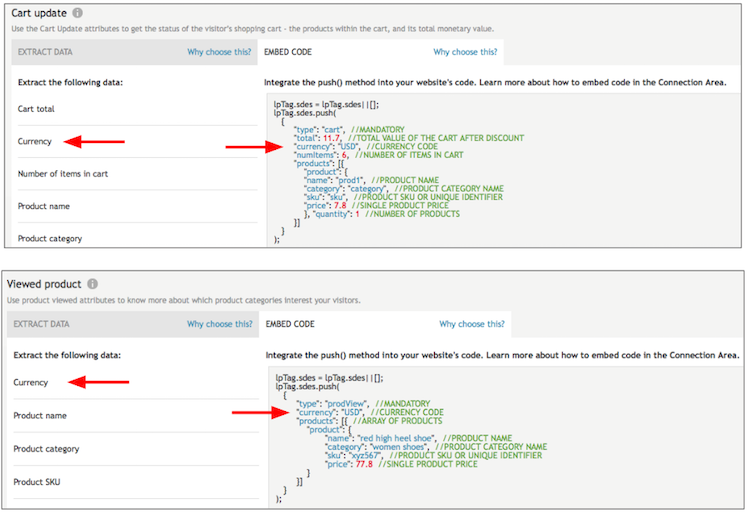Open 'Why choose this?' beside Viewed product EMBED CODE
Viewport: 750px width, 512px height.
pyautogui.click(x=472, y=324)
